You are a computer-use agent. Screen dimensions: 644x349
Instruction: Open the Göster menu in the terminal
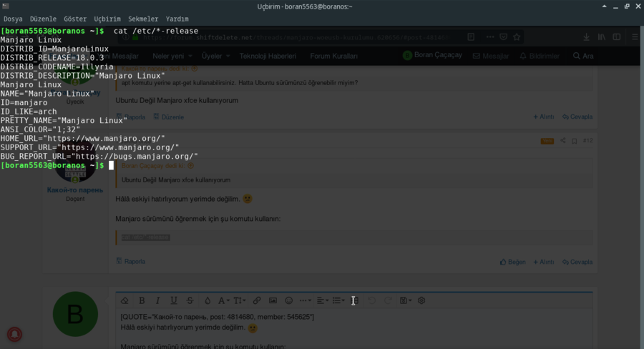pyautogui.click(x=75, y=19)
